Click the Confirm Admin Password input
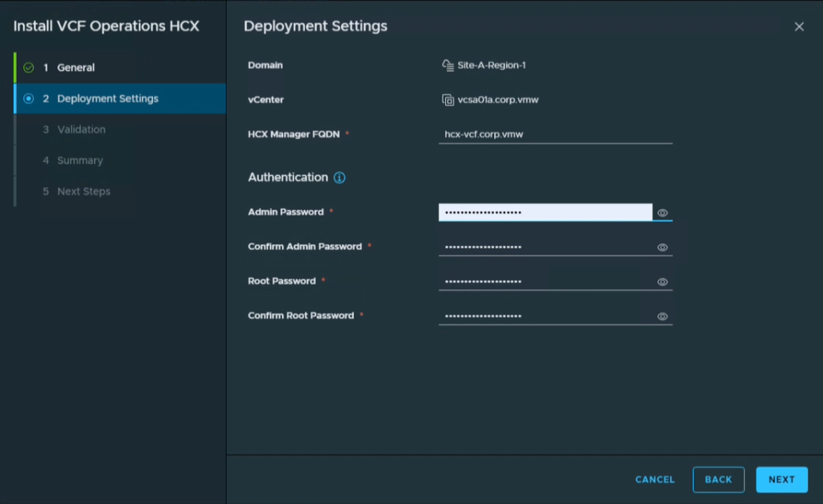Viewport: 823px width, 504px height. pos(546,247)
